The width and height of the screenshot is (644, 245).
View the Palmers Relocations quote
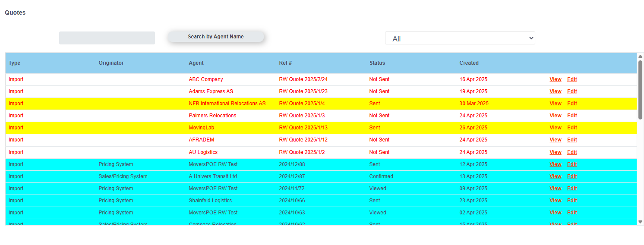click(x=556, y=116)
